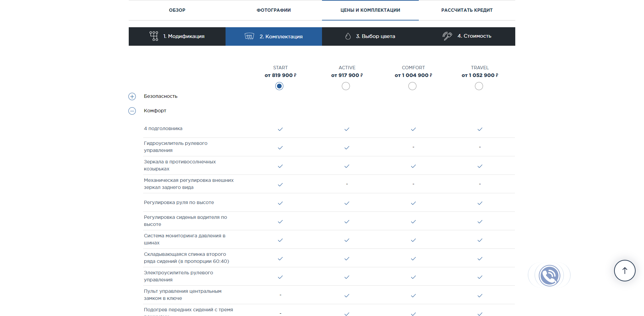Collapse the Комфорт section label

point(155,111)
